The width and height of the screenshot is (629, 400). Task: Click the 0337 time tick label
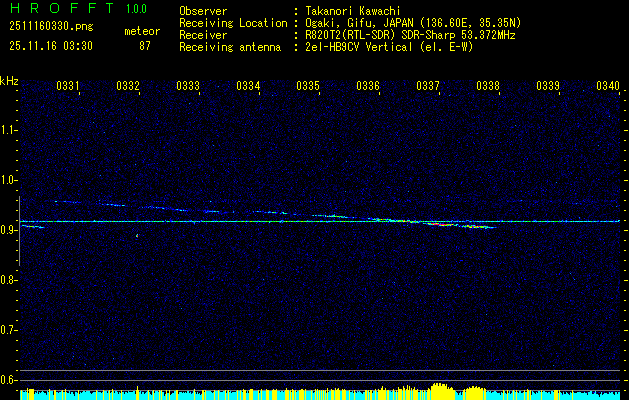428,86
